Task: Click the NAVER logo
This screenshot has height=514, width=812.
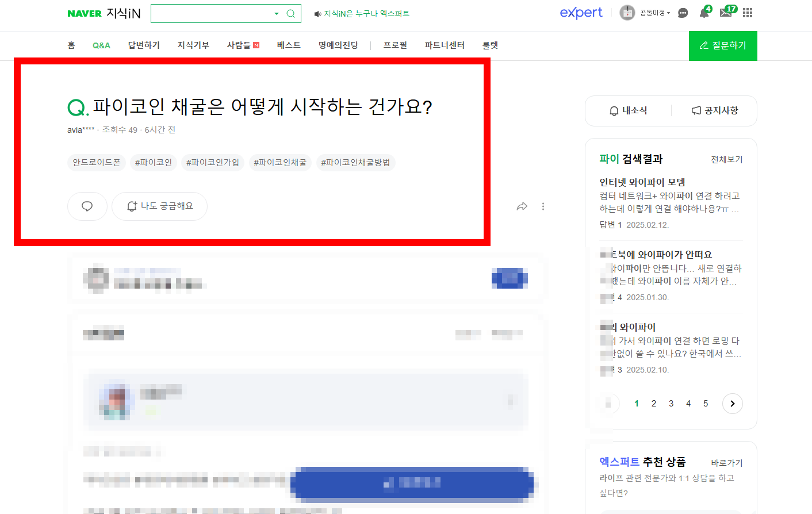Action: pos(85,13)
